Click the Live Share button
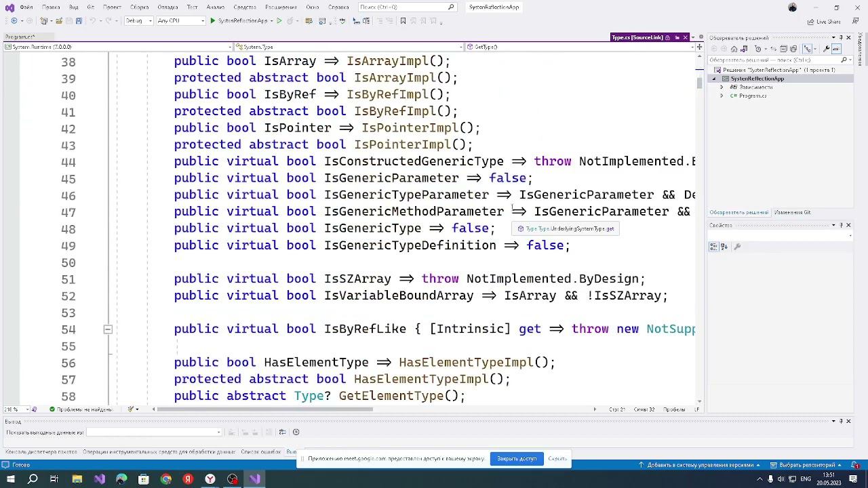 [824, 22]
